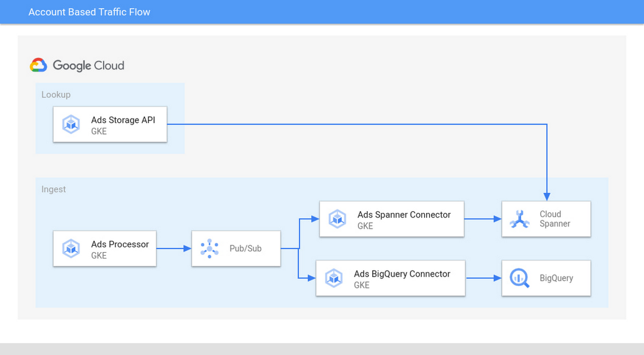Click the 'Google Cloud' wordmark text
Viewport: 644px width, 355px height.
click(88, 66)
